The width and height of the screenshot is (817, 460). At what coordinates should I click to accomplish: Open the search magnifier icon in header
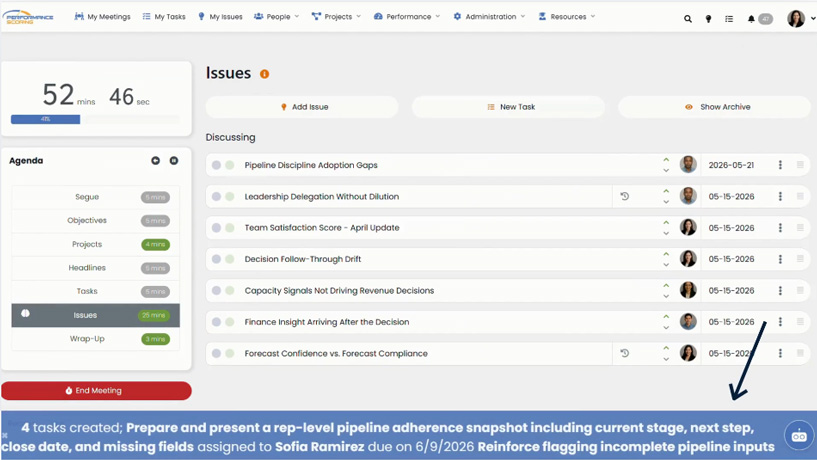[688, 19]
